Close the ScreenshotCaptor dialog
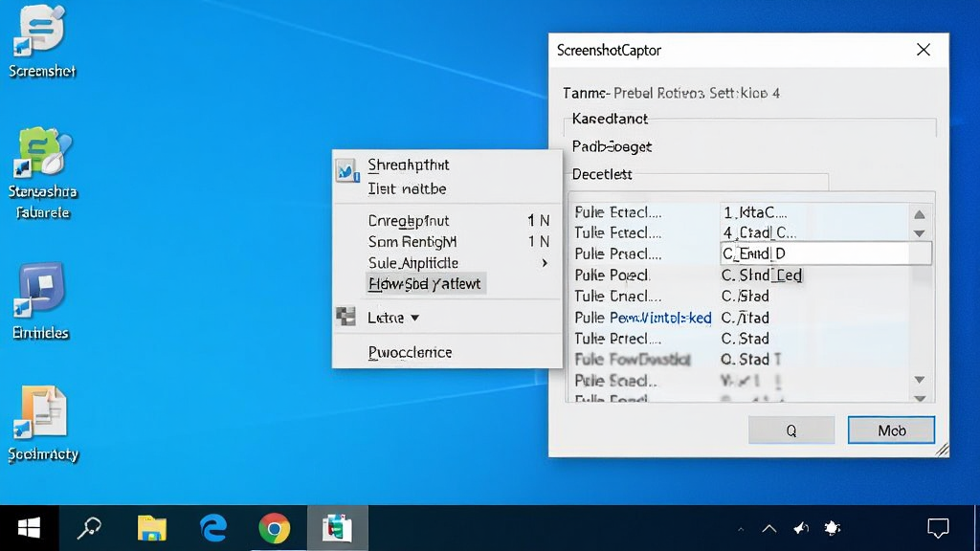The width and height of the screenshot is (980, 551). 924,50
